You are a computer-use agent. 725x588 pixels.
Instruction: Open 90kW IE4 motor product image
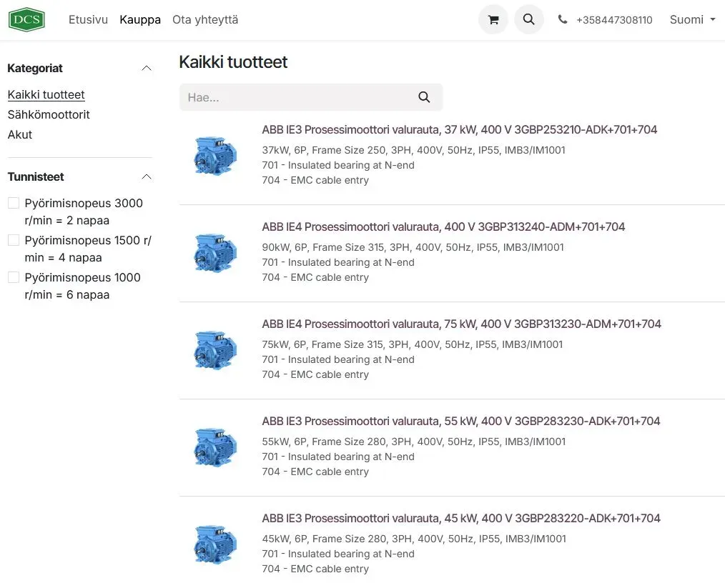[x=214, y=252]
